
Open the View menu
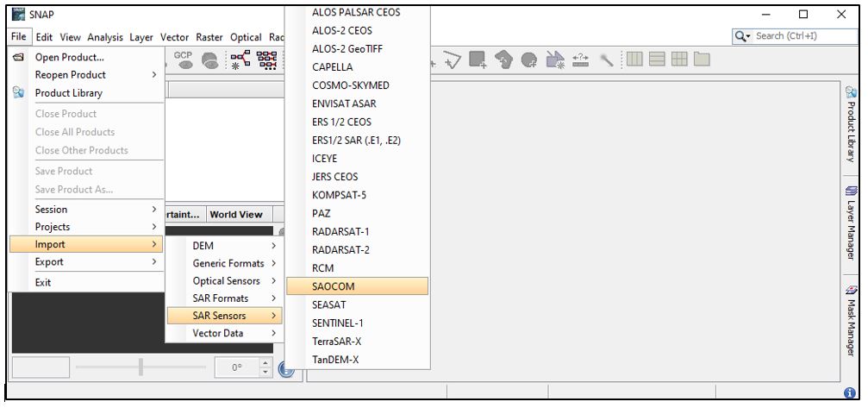71,37
